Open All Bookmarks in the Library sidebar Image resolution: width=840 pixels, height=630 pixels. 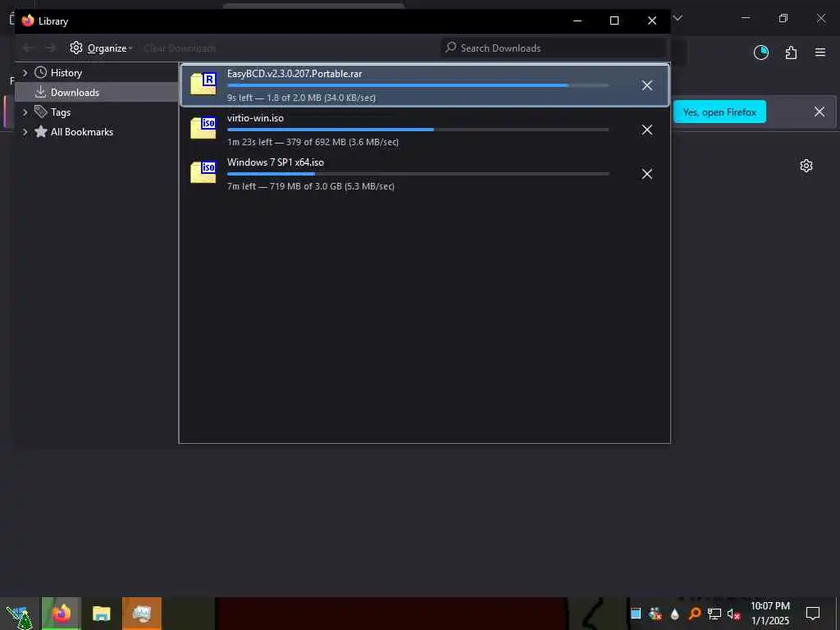(x=82, y=132)
